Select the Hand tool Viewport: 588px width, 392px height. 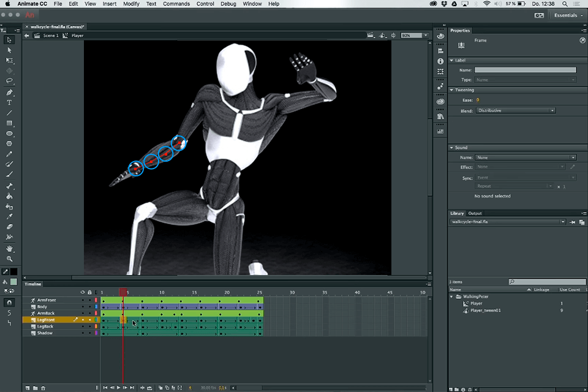pos(9,249)
